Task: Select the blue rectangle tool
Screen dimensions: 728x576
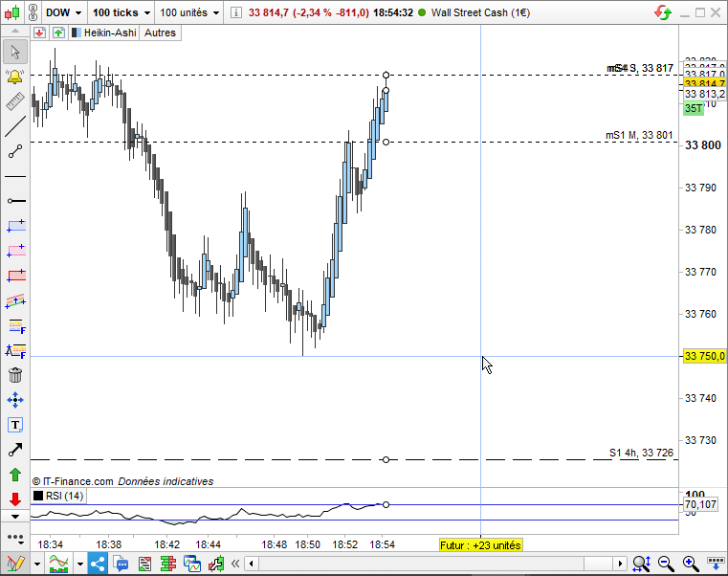Action: point(16,226)
